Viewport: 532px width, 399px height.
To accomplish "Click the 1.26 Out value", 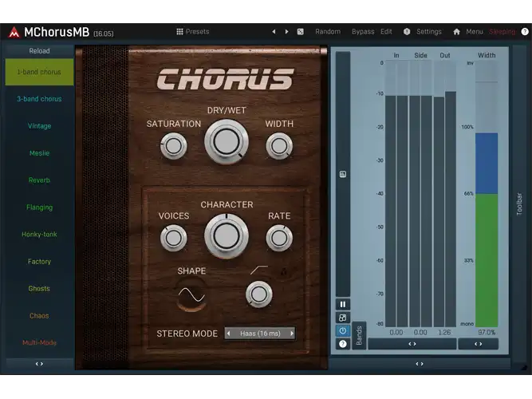I will pyautogui.click(x=444, y=333).
